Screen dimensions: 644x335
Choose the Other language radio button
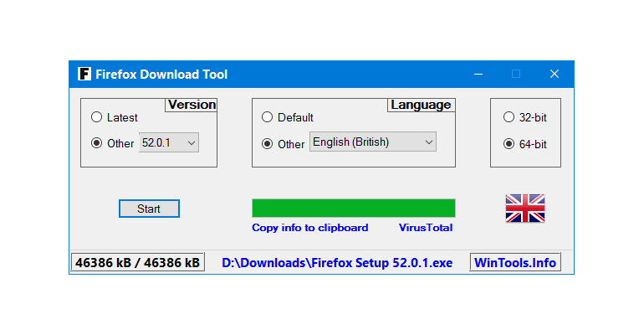point(267,144)
